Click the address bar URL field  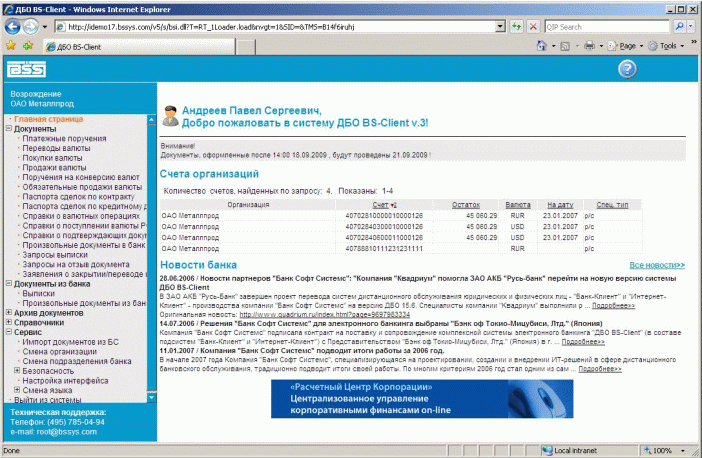point(276,27)
